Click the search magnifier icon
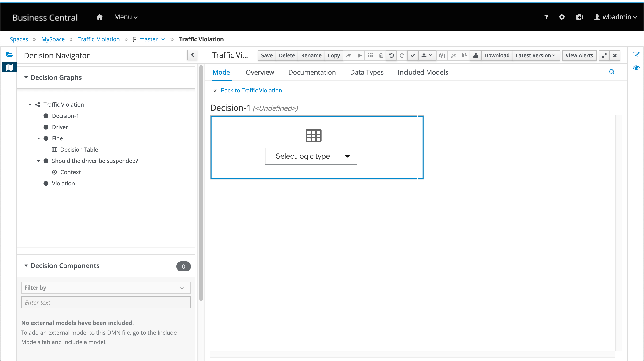 click(611, 72)
